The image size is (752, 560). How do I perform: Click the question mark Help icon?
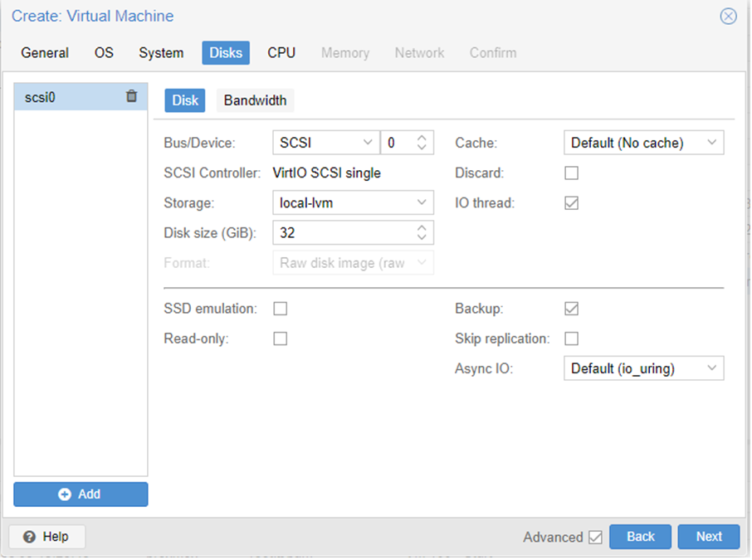(29, 537)
